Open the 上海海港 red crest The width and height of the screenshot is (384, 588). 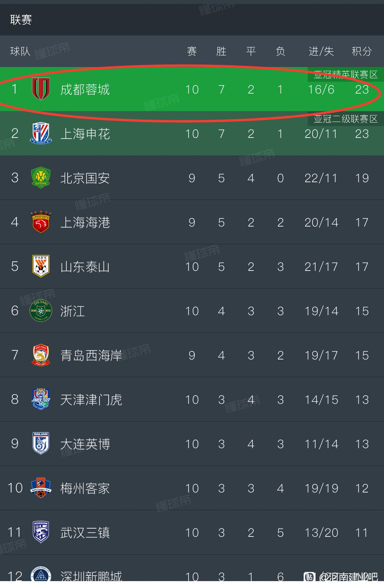[41, 222]
